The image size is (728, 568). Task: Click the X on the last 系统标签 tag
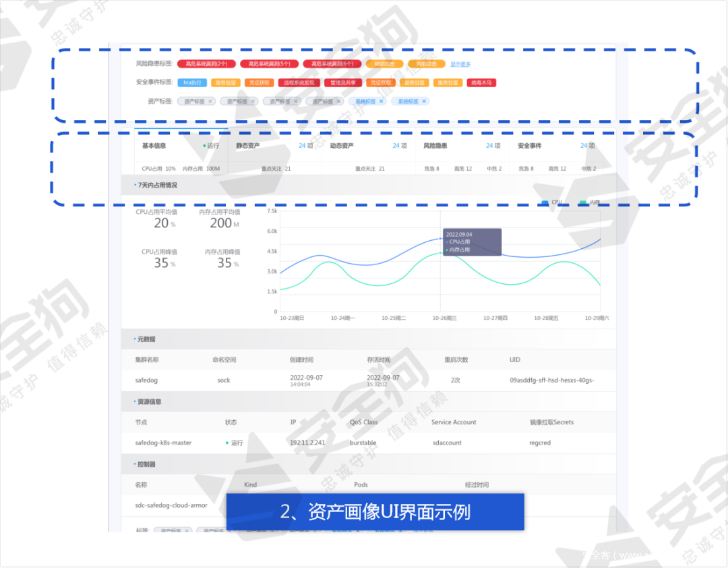(423, 101)
